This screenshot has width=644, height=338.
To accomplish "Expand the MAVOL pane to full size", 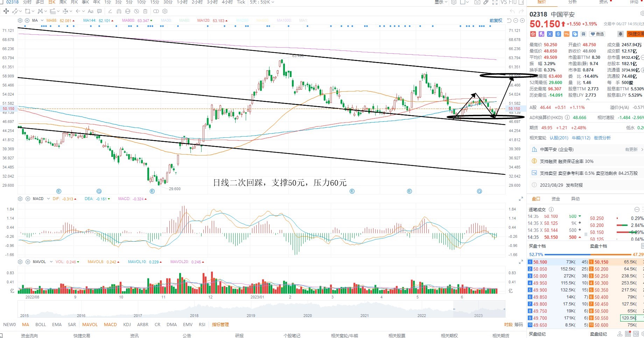I will pyautogui.click(x=521, y=262).
